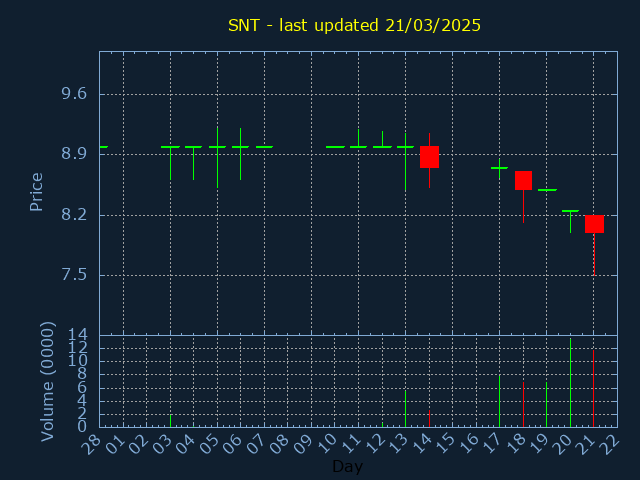The image size is (640, 480).
Task: Click the '15' day axis label
Action: point(444,444)
